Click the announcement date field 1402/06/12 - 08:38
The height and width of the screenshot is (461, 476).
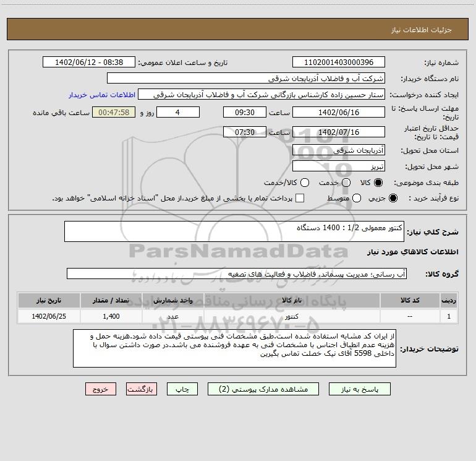[89, 62]
